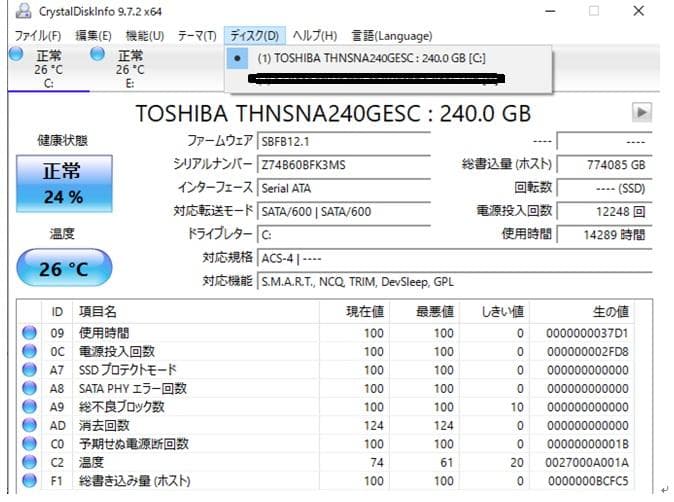674x502 pixels.
Task: Select the checked TOSHIBA THNSNA240GESC disk menu entry
Action: (388, 58)
